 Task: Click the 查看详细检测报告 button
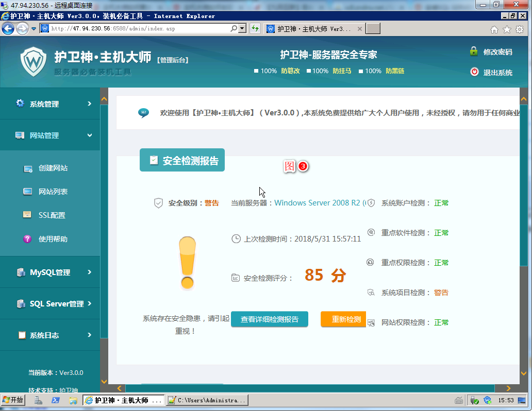click(270, 319)
